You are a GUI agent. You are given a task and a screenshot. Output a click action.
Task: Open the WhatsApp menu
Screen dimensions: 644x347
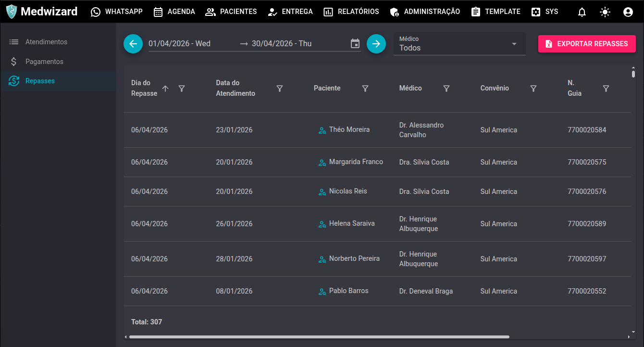117,12
